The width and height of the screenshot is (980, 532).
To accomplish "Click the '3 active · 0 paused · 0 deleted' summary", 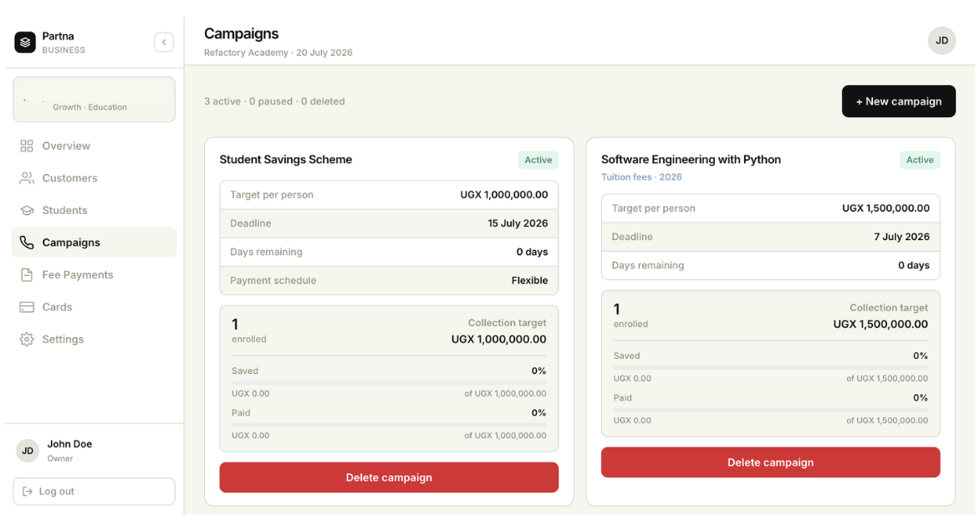I will (x=274, y=101).
